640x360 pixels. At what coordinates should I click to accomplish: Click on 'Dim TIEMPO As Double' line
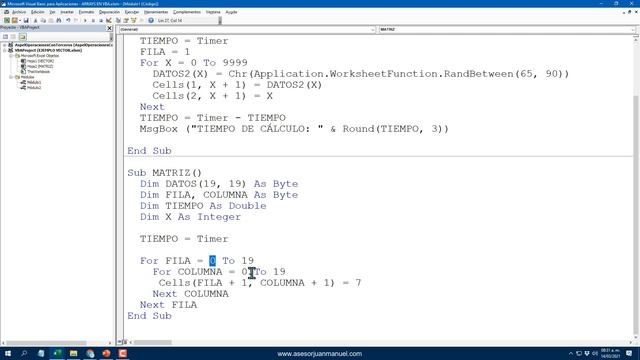203,206
